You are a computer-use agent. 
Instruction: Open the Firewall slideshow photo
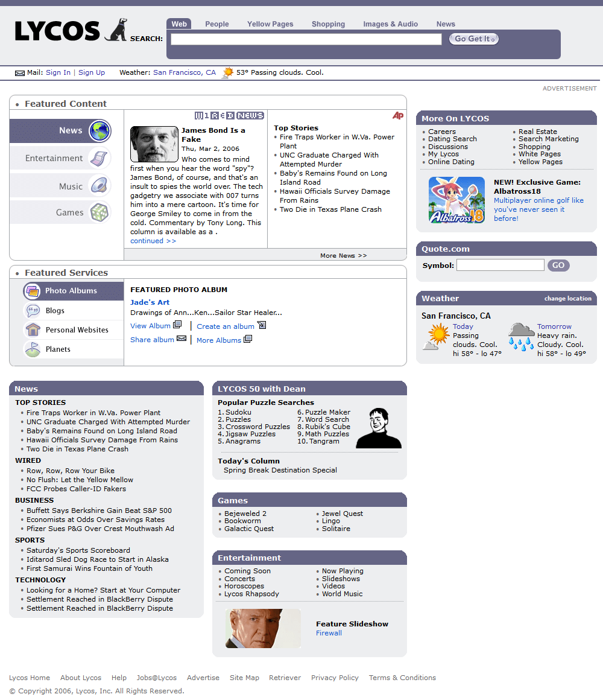pyautogui.click(x=263, y=629)
